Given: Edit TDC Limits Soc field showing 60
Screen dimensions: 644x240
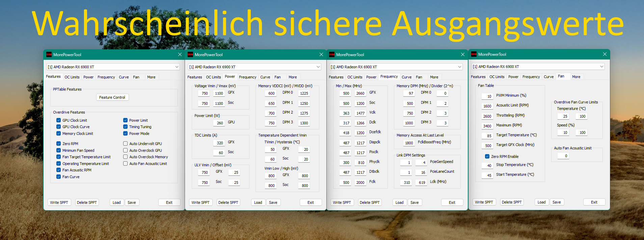Looking at the screenshot, I should 219,153.
